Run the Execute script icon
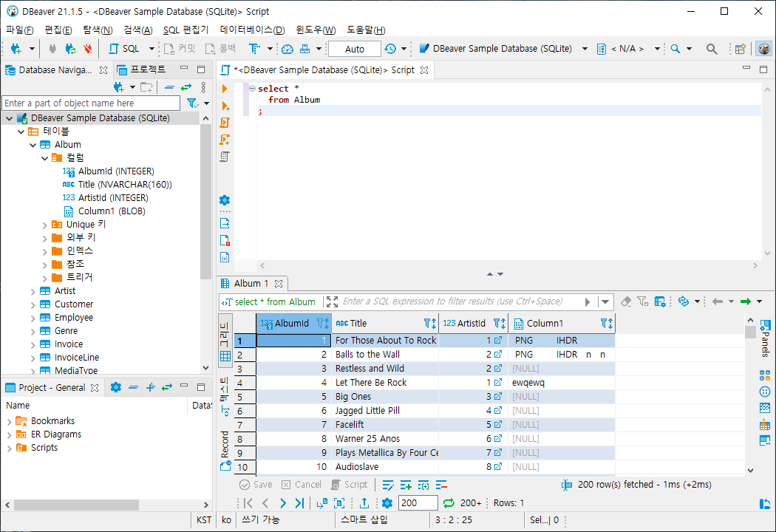The height and width of the screenshot is (532, 776). click(225, 122)
